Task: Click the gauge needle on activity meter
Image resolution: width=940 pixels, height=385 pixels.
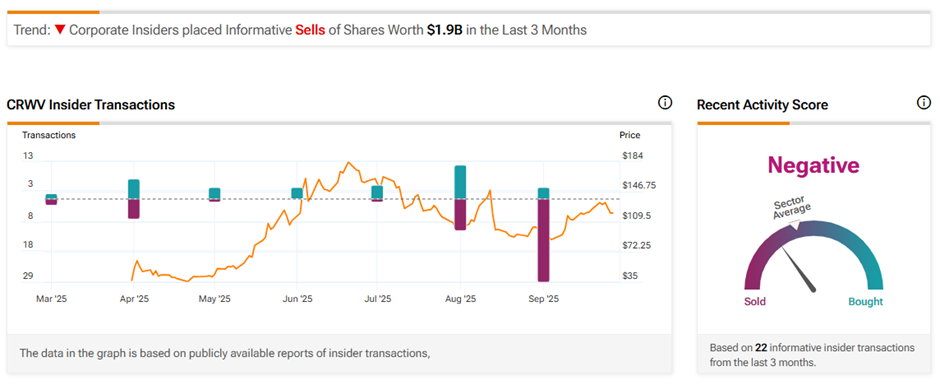Action: [800, 270]
